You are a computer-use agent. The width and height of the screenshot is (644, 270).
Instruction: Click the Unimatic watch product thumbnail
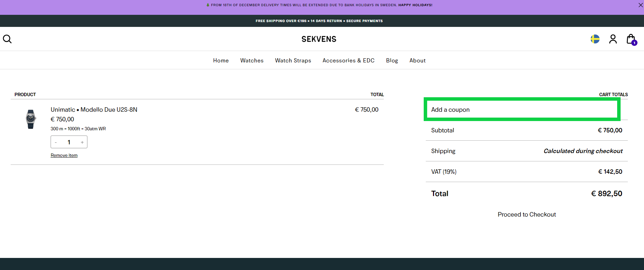click(31, 119)
